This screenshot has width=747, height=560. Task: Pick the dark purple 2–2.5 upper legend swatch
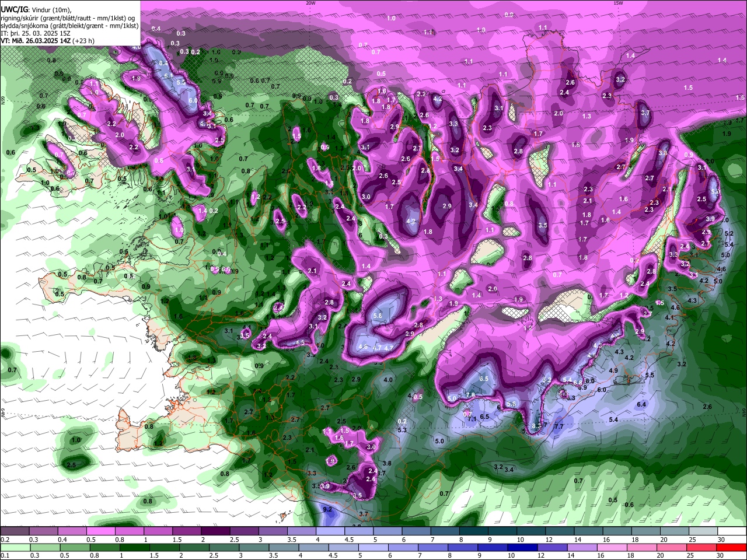(x=215, y=531)
